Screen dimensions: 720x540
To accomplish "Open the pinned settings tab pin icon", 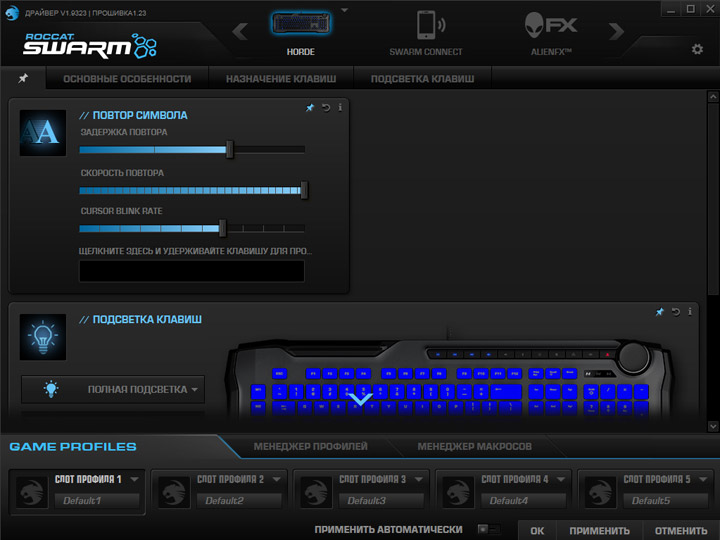I will pyautogui.click(x=23, y=78).
